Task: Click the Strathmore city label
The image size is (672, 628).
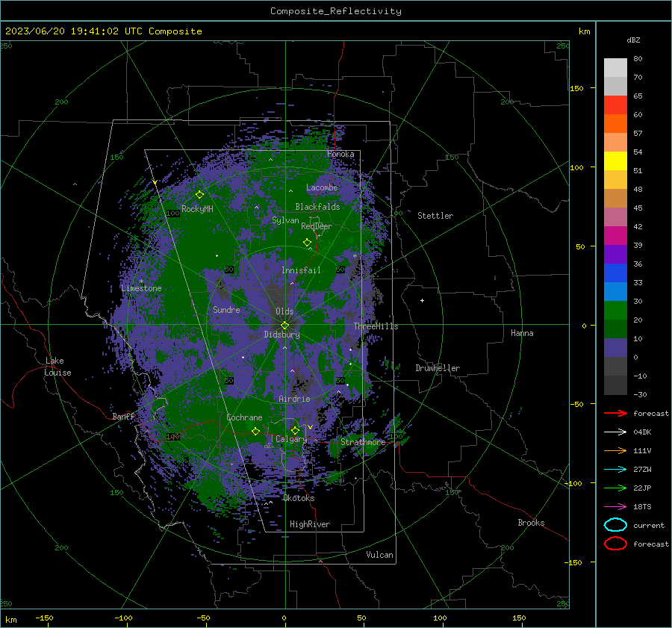Action: (x=363, y=442)
